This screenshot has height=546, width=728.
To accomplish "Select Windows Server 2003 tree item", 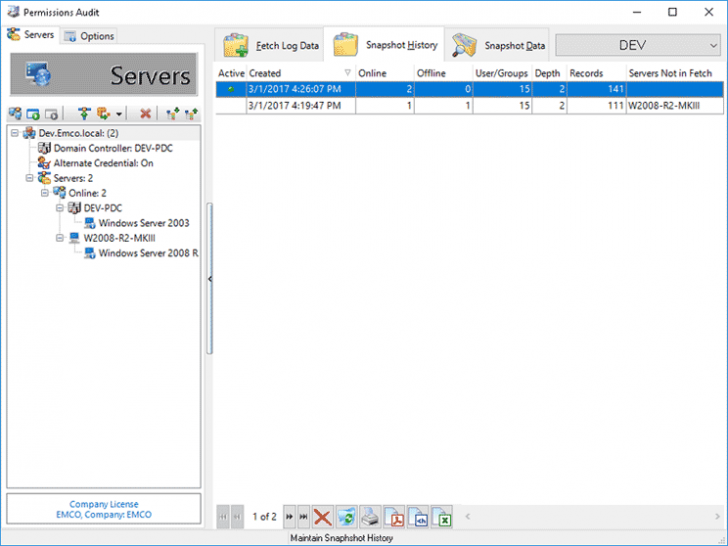I will [143, 223].
